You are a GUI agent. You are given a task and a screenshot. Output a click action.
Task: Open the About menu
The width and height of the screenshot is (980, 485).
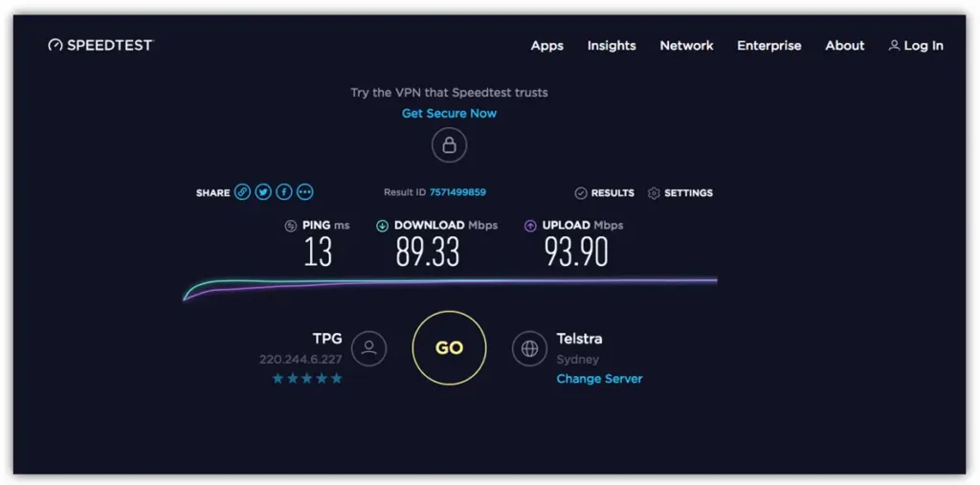[844, 46]
